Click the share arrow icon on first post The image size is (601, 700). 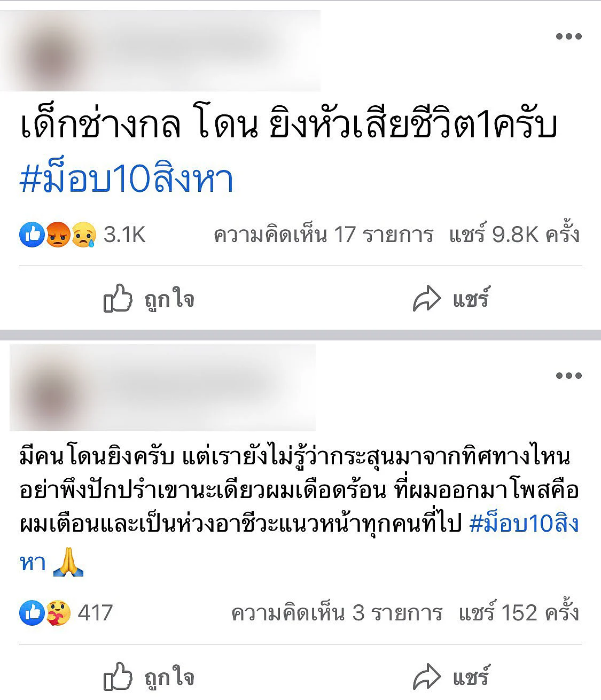pyautogui.click(x=427, y=299)
